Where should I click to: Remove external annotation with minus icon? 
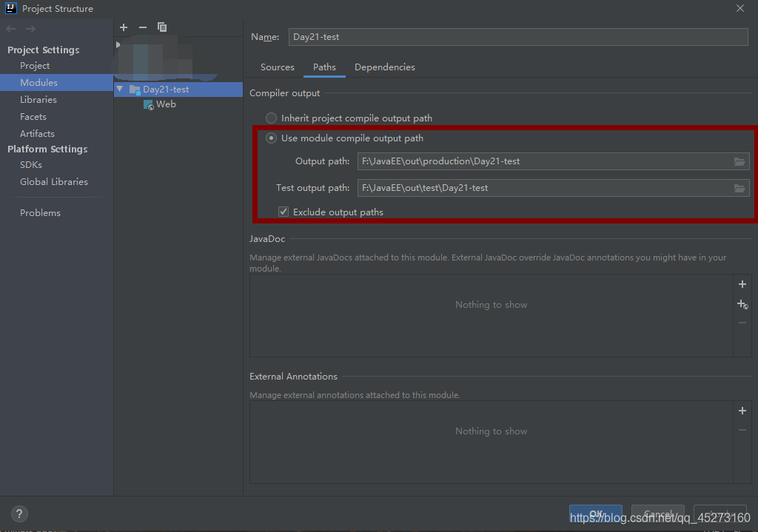pyautogui.click(x=742, y=430)
